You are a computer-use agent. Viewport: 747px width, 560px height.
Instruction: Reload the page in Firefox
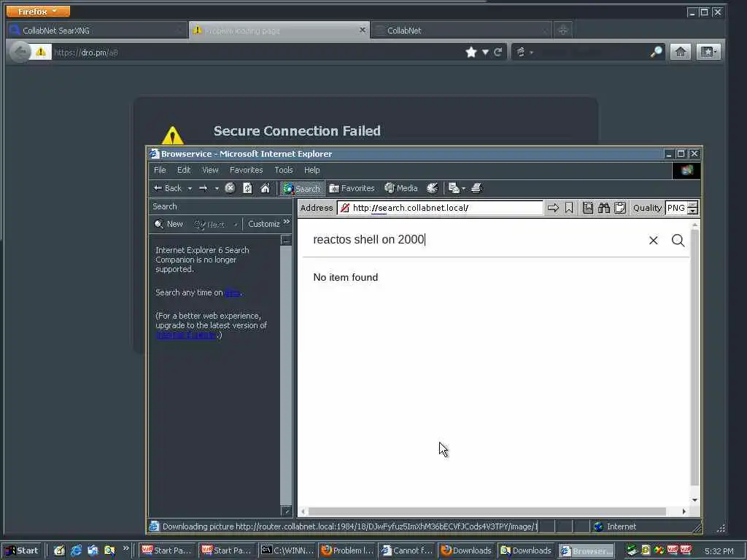[x=498, y=52]
